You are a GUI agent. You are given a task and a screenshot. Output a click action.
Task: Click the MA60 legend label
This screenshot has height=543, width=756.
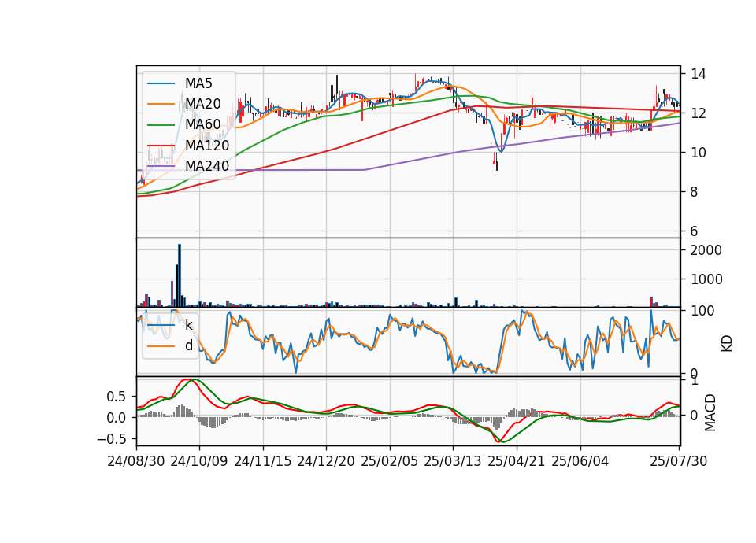tap(202, 124)
